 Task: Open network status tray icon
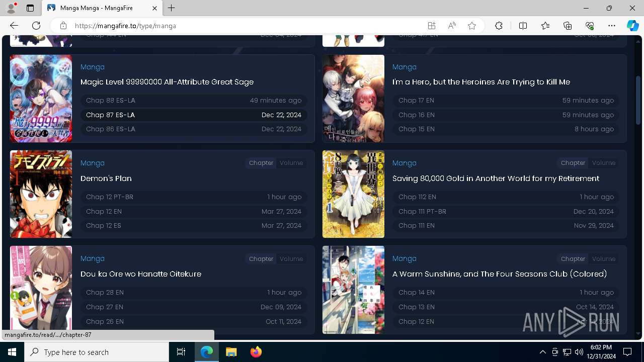(567, 352)
